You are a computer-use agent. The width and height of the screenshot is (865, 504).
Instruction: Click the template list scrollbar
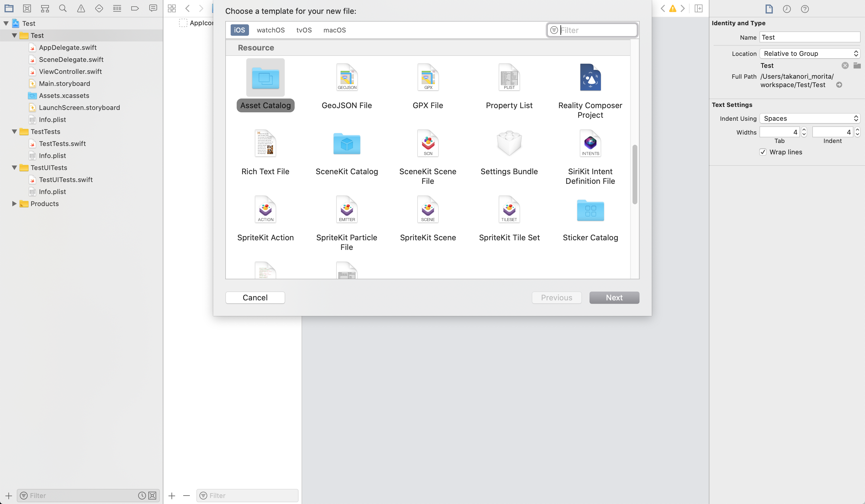pos(635,175)
